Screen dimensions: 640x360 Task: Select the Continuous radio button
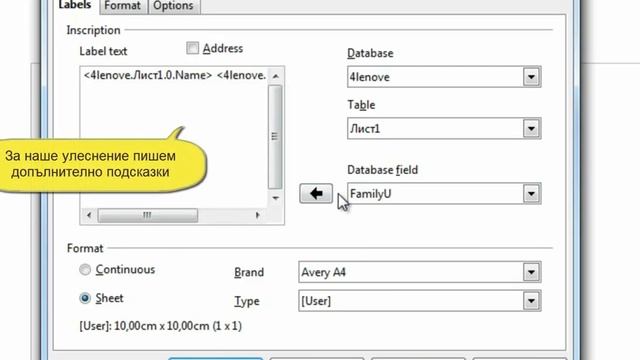click(85, 270)
